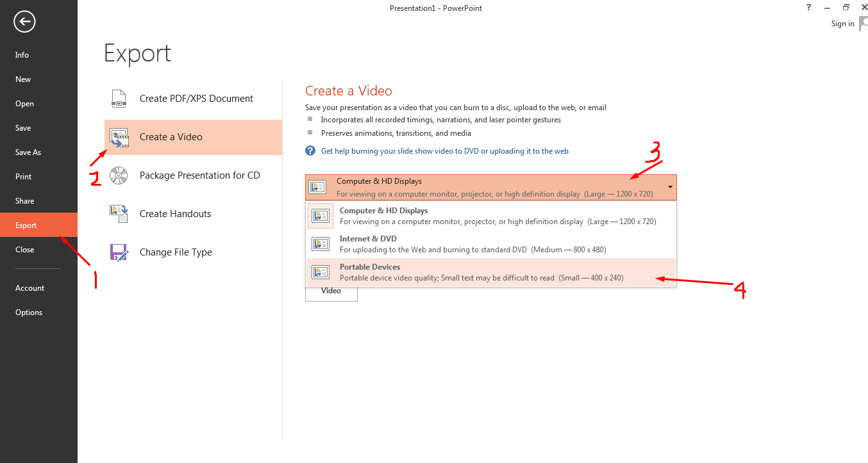Open the Account page
The image size is (868, 463).
[38, 288]
